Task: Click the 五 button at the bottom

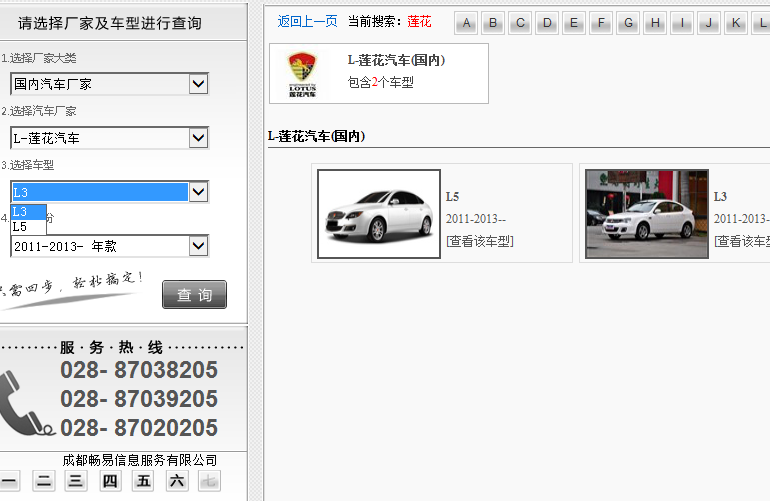Action: pyautogui.click(x=143, y=481)
